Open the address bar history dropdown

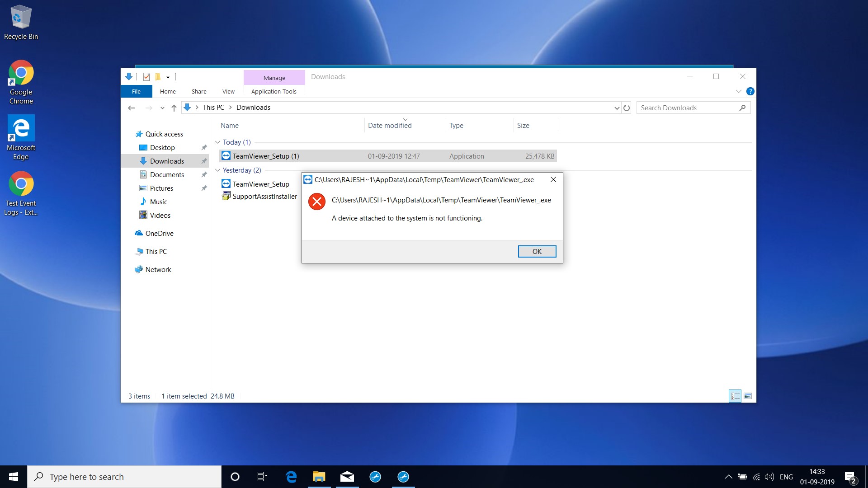click(x=617, y=108)
